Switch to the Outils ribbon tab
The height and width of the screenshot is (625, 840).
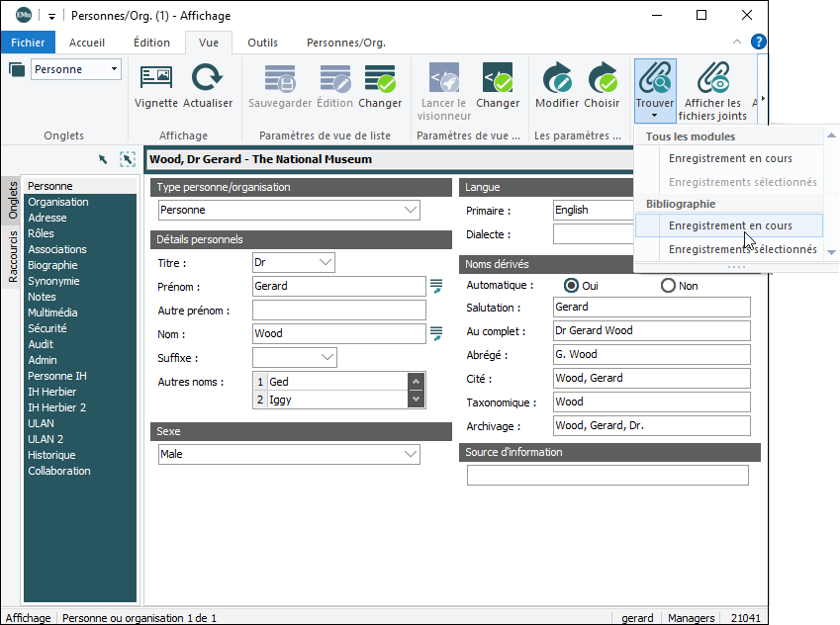[262, 43]
